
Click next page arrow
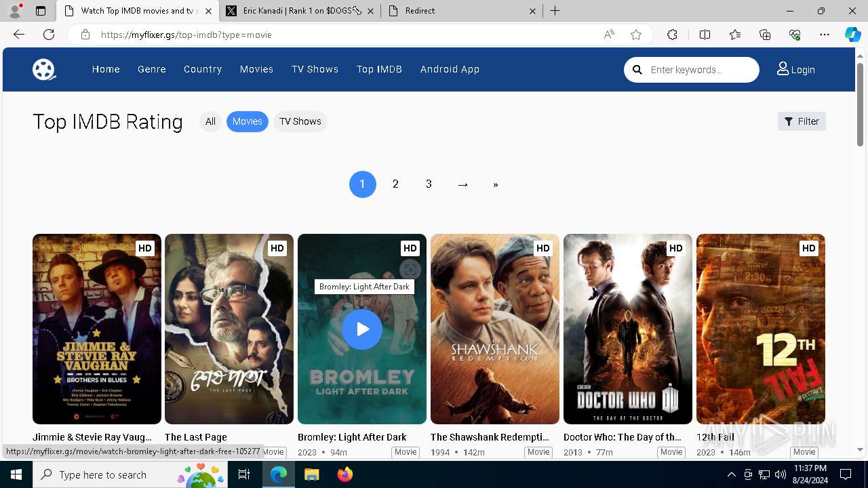click(x=462, y=184)
